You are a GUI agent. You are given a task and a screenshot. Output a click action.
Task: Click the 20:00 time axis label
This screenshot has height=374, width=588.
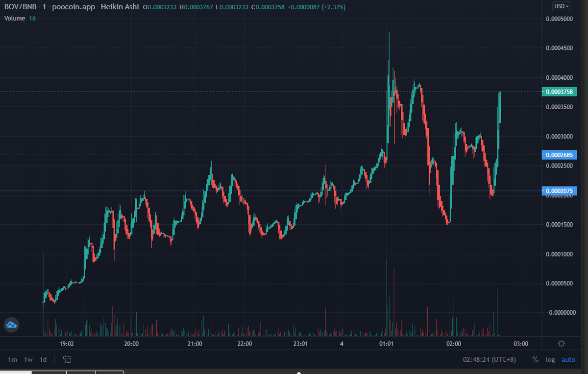click(131, 344)
